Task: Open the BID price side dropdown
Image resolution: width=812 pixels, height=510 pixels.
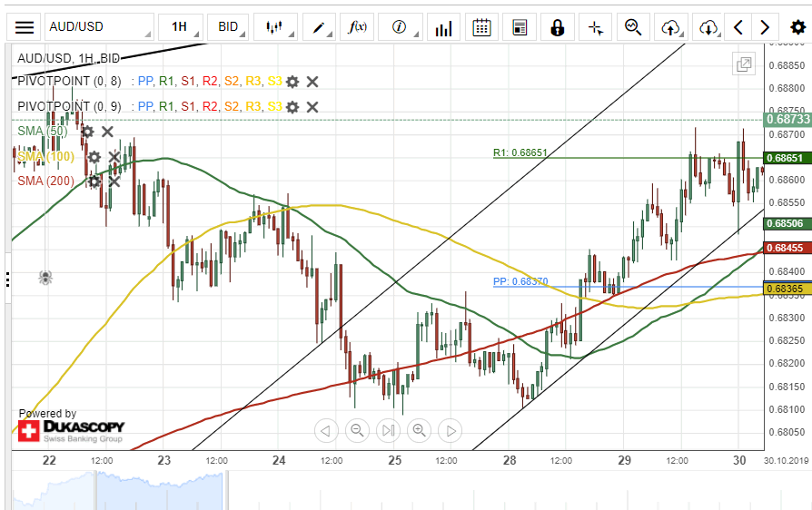Action: [229, 27]
